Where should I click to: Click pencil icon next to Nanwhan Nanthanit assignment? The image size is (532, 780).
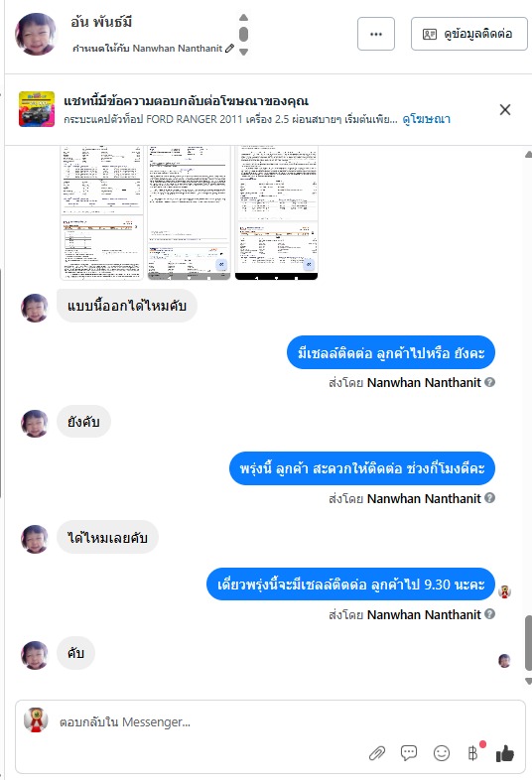(x=229, y=49)
